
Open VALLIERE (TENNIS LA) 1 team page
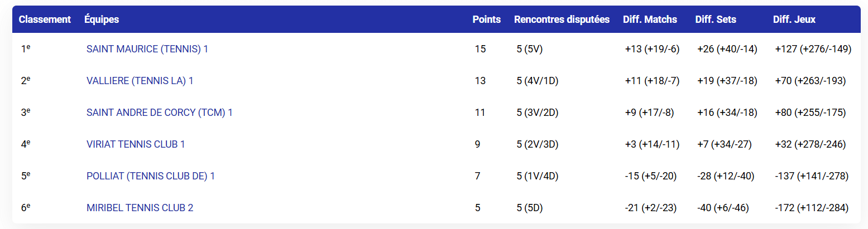140,81
